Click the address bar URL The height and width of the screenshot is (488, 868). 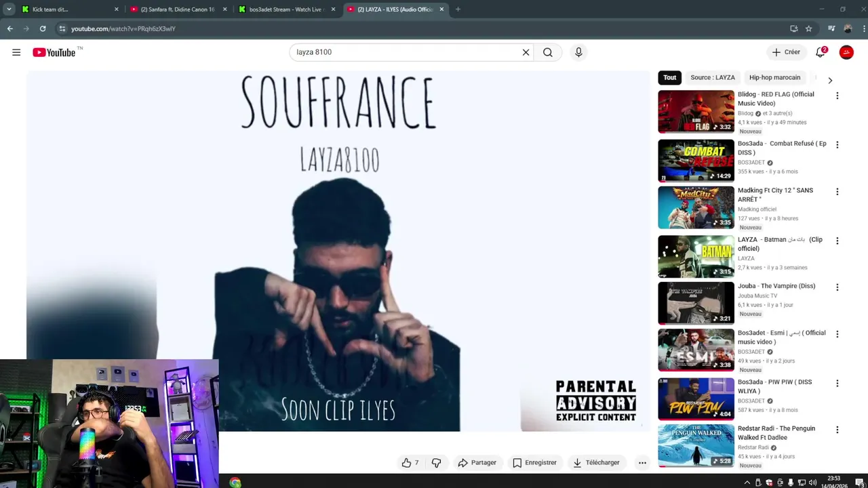tap(123, 28)
